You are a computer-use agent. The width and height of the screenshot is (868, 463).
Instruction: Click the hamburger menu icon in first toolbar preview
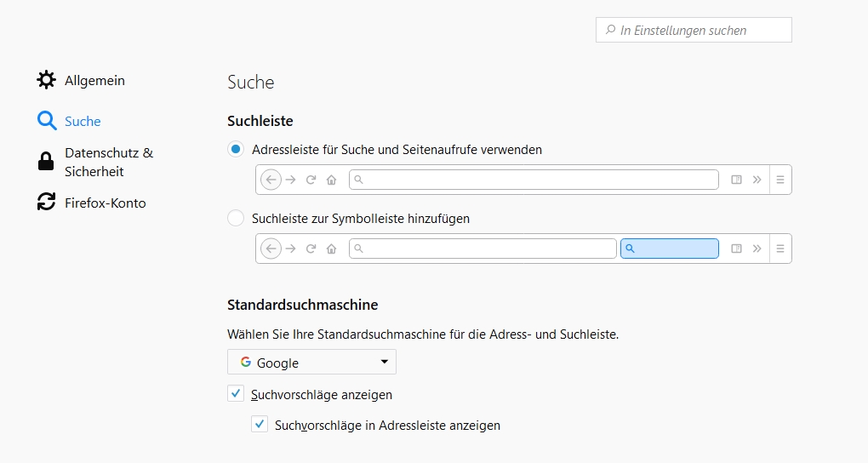coord(780,180)
